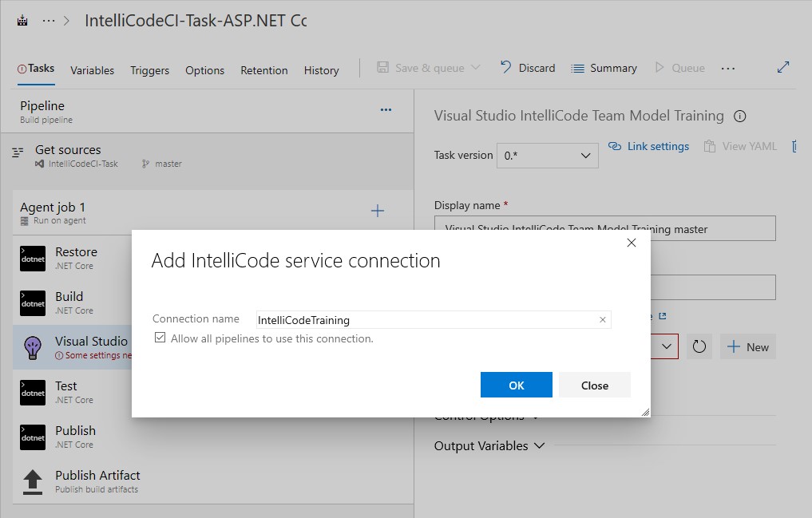
Task: Go to the Options tab
Action: [204, 70]
